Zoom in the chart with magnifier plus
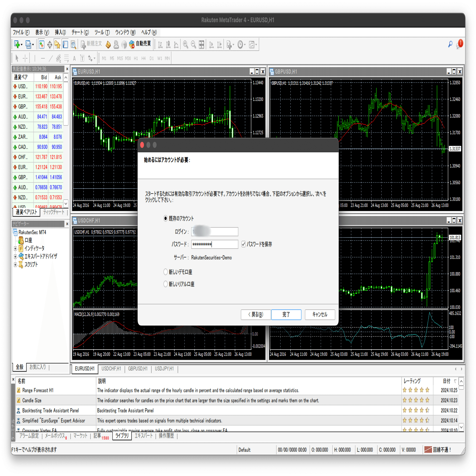The image size is (476, 476). click(186, 45)
